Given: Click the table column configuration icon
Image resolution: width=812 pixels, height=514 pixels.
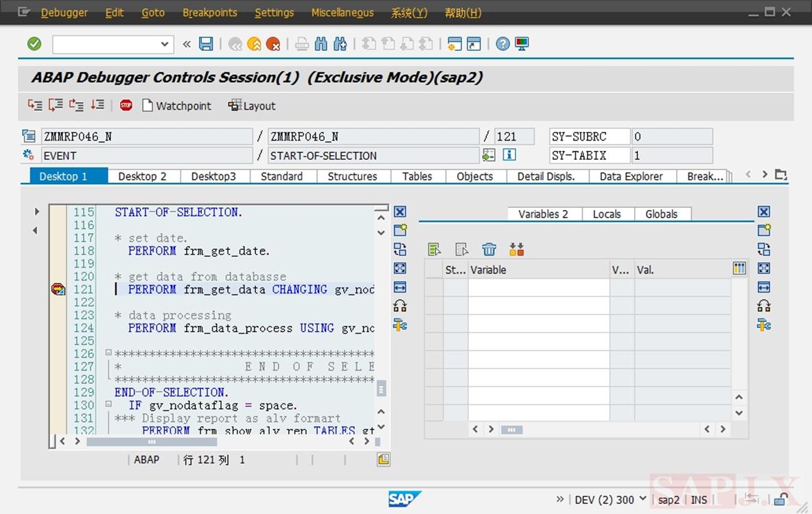Looking at the screenshot, I should click(x=739, y=268).
